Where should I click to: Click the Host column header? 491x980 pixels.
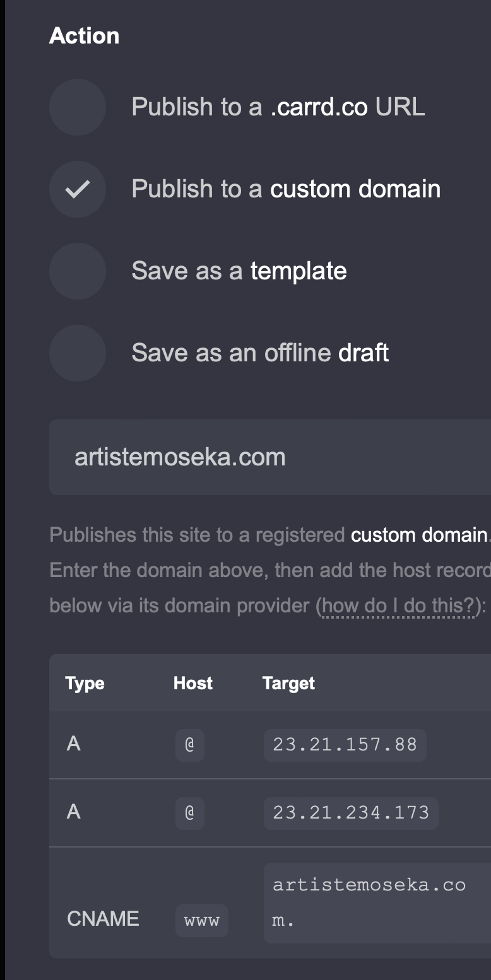pos(193,683)
